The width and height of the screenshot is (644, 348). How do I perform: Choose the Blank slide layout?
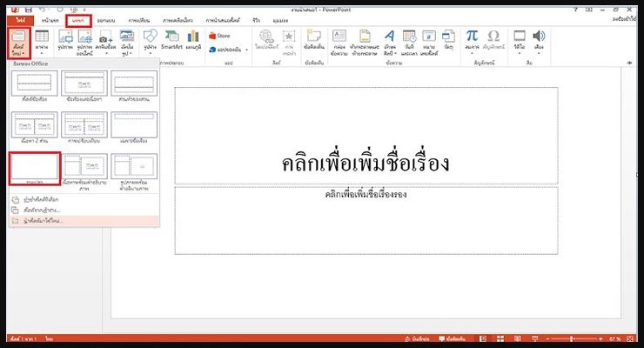tap(36, 168)
